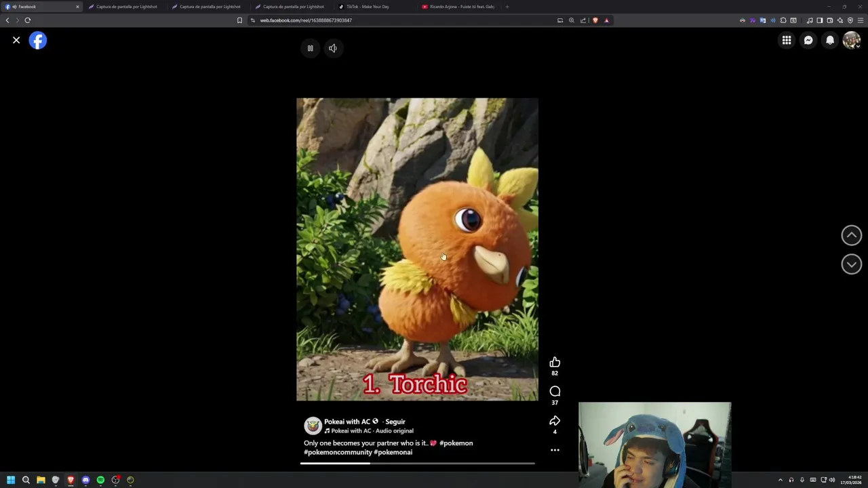Open Windows taskbar search

click(x=26, y=480)
